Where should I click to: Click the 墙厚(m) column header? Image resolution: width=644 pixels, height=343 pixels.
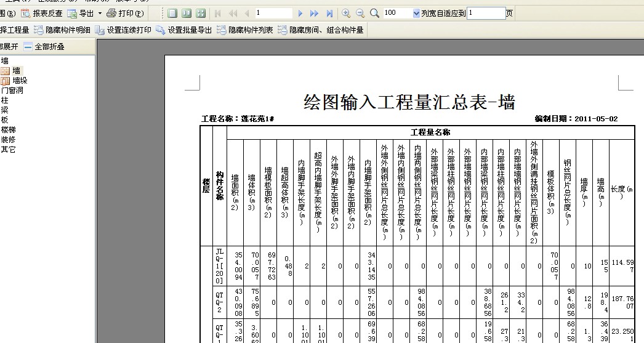[584, 192]
